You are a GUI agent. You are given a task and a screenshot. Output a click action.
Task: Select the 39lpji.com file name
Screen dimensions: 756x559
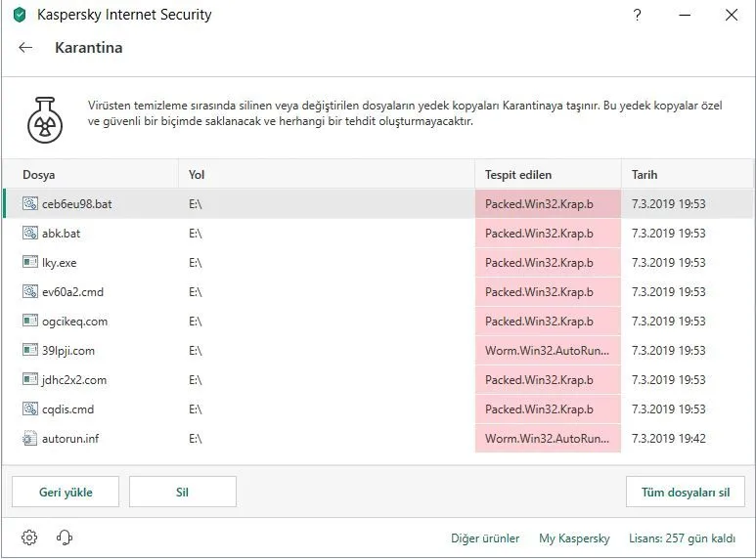[x=68, y=350]
